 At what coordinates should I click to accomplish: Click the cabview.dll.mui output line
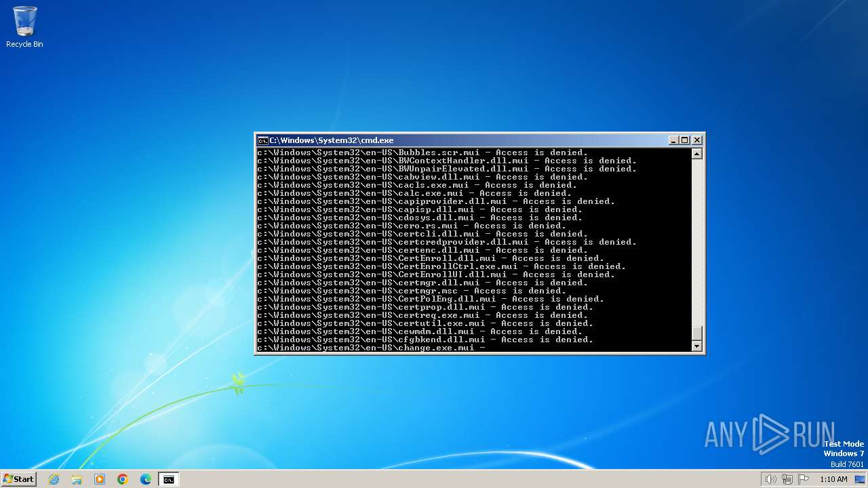tap(422, 177)
